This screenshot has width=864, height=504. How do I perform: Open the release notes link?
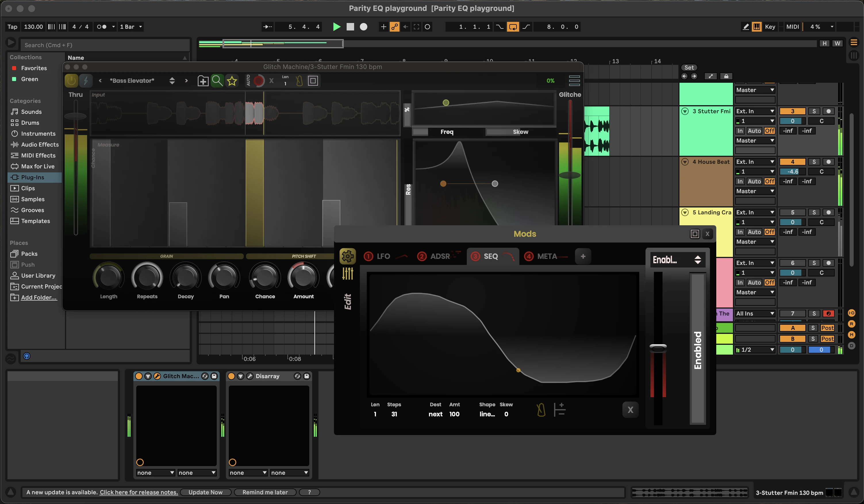point(139,492)
